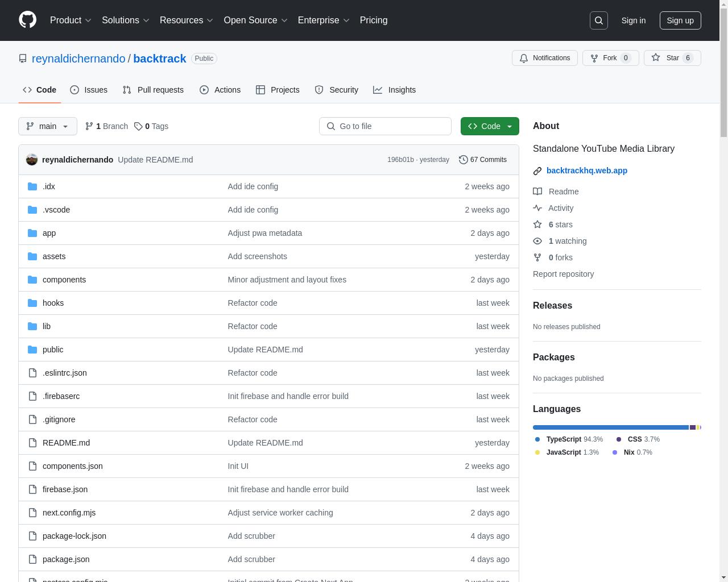Open the .gitignore file
Image resolution: width=728 pixels, height=582 pixels.
tap(59, 419)
